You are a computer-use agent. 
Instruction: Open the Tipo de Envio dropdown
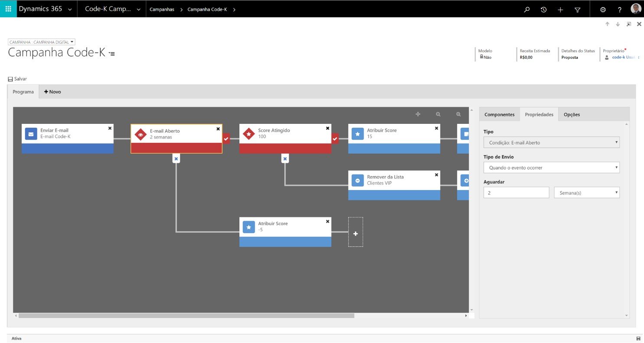point(551,168)
